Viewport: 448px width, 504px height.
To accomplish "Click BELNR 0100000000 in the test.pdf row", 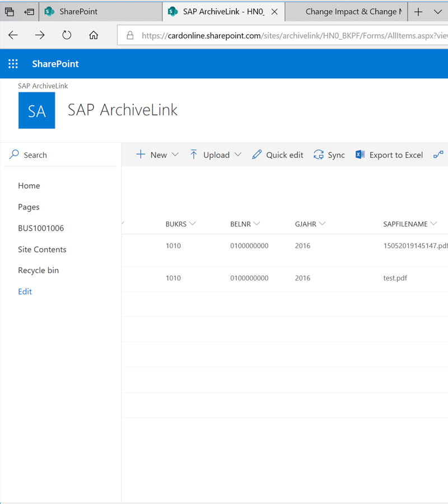I will coord(249,278).
